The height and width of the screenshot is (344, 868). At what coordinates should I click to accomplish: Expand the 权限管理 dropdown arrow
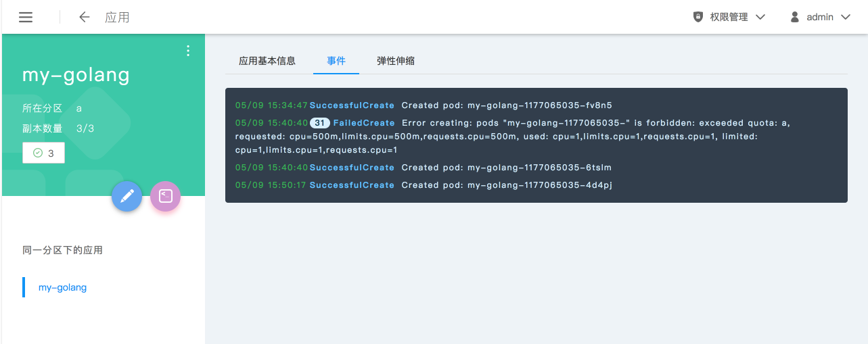(760, 17)
